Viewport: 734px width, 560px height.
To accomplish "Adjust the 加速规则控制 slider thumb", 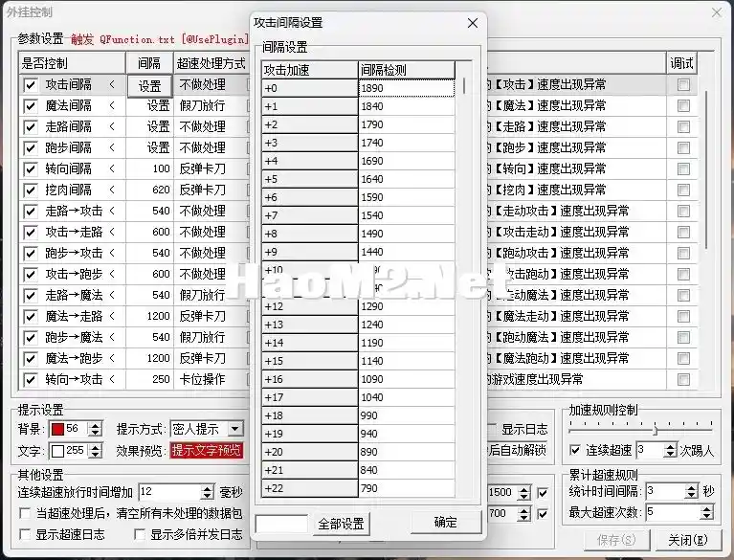I will click(x=656, y=430).
